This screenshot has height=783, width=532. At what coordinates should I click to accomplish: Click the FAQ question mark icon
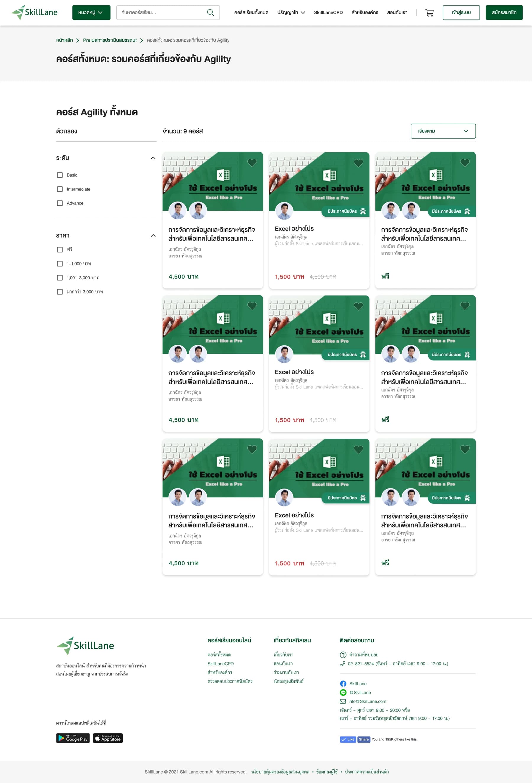click(343, 655)
